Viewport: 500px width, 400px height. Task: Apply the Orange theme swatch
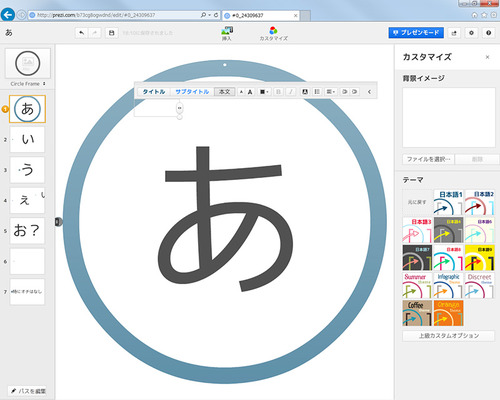(448, 313)
